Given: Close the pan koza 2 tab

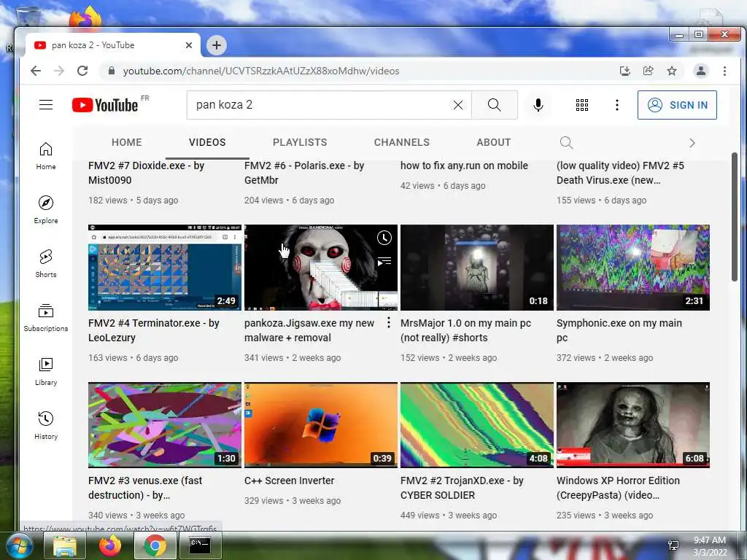Looking at the screenshot, I should tap(189, 45).
